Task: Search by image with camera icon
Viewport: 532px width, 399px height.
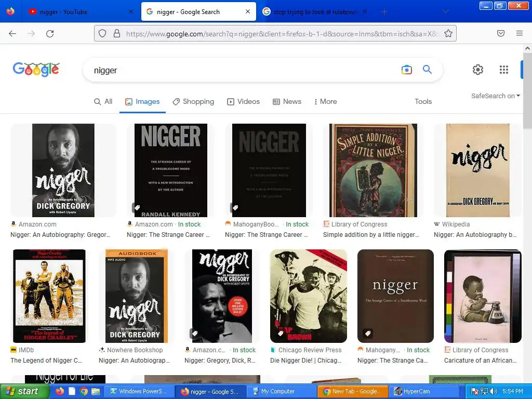Action: tap(406, 70)
